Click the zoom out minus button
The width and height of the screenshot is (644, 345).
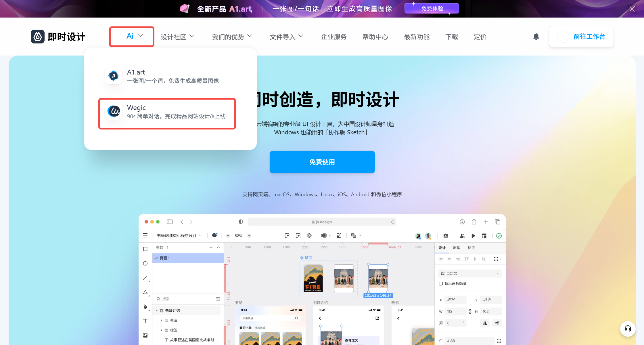point(228,236)
